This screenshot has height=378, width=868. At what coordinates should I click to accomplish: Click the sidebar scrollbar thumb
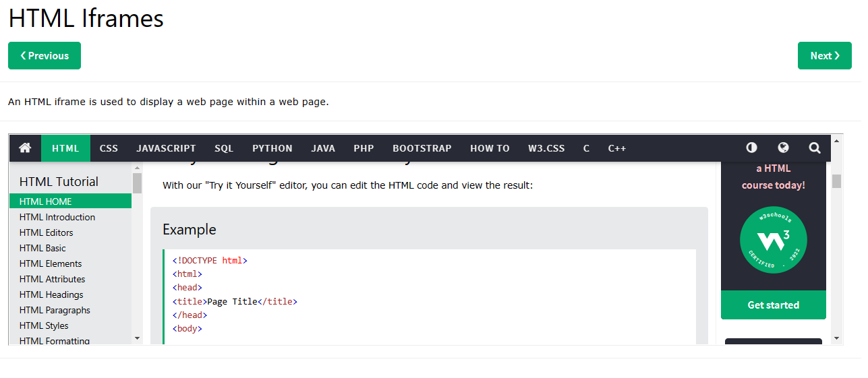tap(138, 183)
